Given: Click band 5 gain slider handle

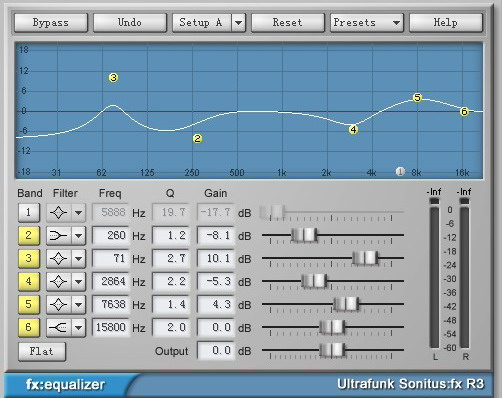Looking at the screenshot, I should pos(346,304).
